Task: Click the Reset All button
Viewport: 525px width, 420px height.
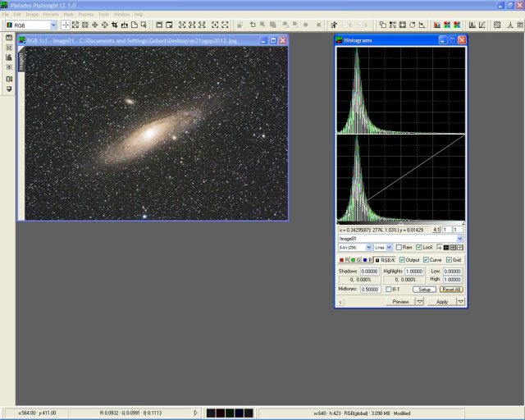Action: pos(451,289)
